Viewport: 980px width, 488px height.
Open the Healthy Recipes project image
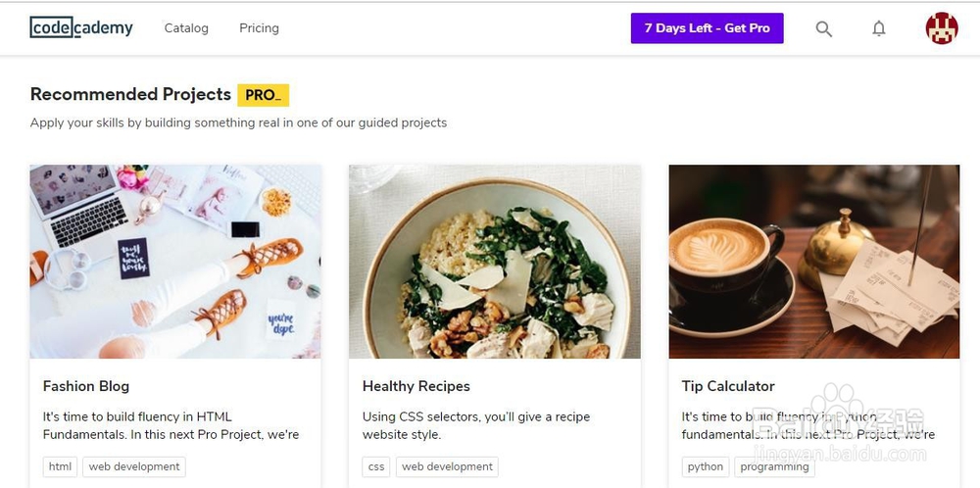495,261
